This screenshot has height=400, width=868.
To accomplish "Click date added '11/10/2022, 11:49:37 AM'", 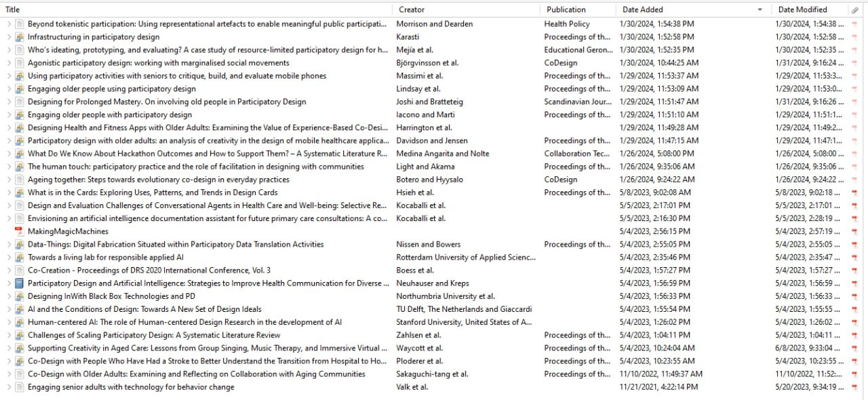I will (x=661, y=374).
